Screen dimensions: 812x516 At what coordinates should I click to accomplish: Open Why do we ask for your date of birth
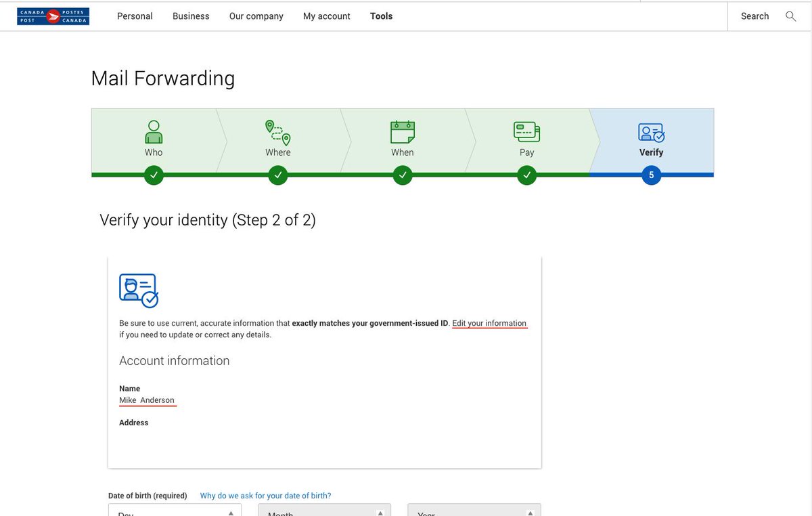click(x=265, y=496)
